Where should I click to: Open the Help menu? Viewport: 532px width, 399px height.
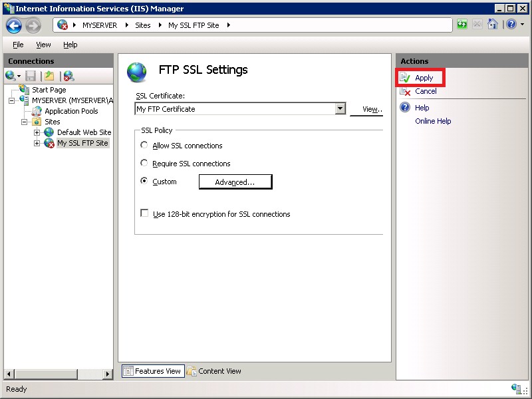tap(70, 45)
